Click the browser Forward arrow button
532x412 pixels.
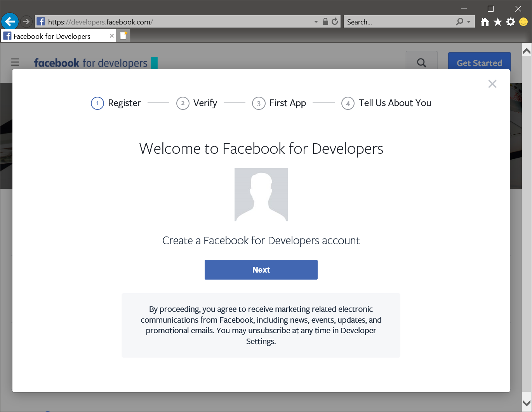26,22
